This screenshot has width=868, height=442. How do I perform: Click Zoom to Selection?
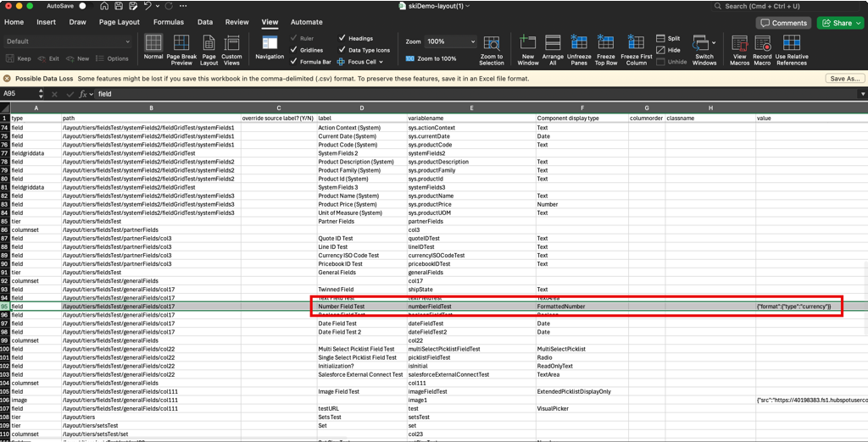pos(492,50)
